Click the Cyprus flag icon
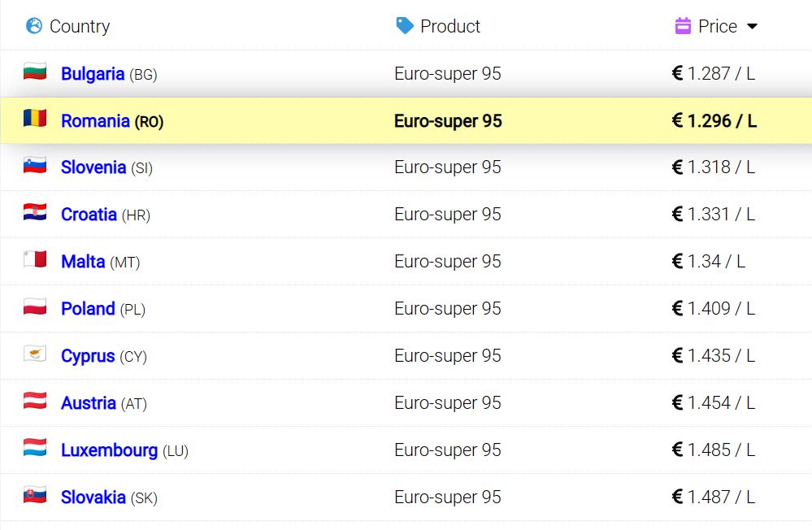812x530 pixels. click(35, 354)
